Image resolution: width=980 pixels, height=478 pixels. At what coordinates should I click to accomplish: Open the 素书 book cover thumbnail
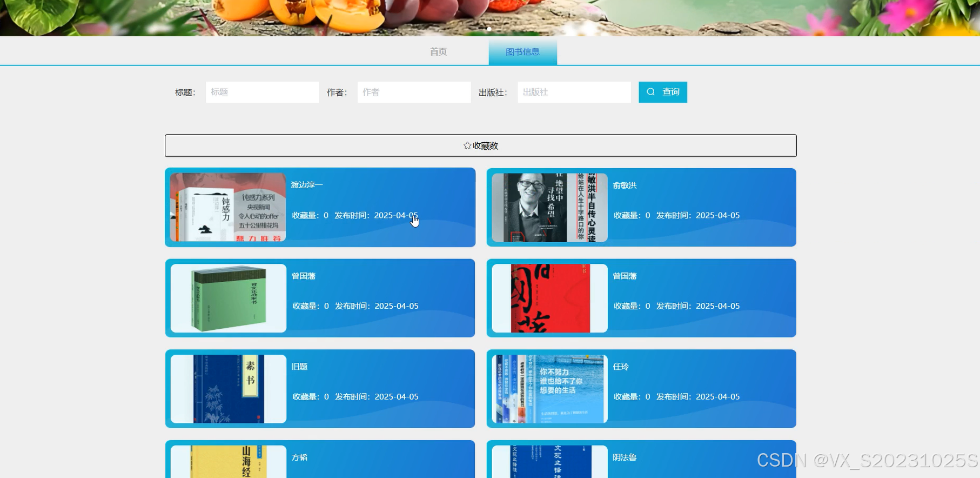(228, 389)
